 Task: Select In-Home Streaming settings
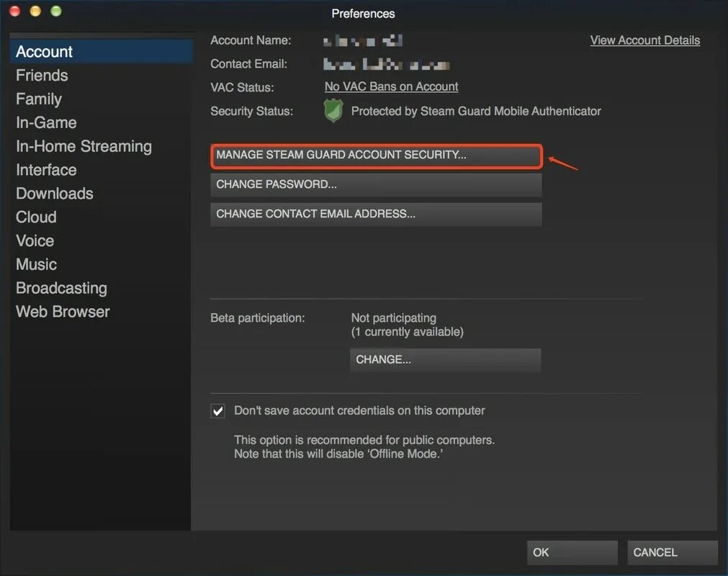[84, 146]
